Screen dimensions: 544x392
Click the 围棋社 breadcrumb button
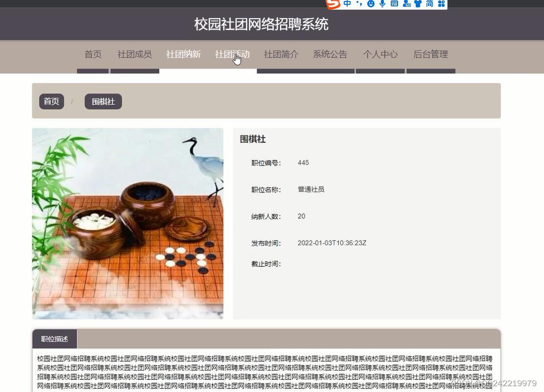(103, 101)
